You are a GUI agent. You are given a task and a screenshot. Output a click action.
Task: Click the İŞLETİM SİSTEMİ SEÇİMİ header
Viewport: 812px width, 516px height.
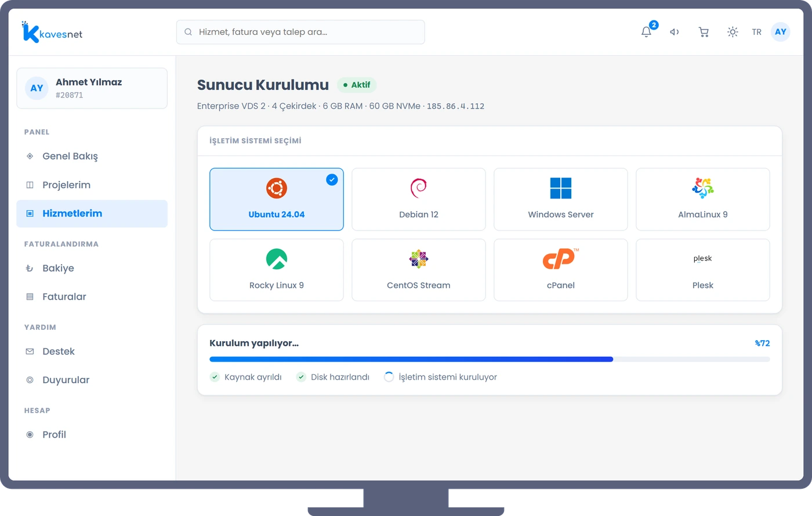[x=255, y=140]
